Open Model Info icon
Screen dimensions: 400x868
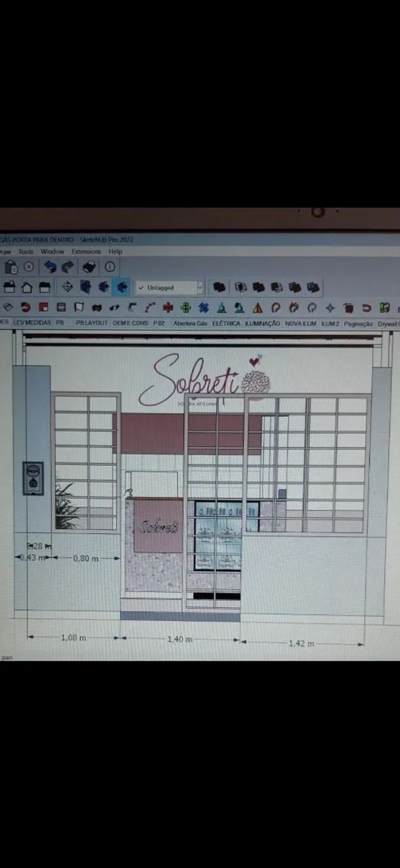(x=110, y=267)
